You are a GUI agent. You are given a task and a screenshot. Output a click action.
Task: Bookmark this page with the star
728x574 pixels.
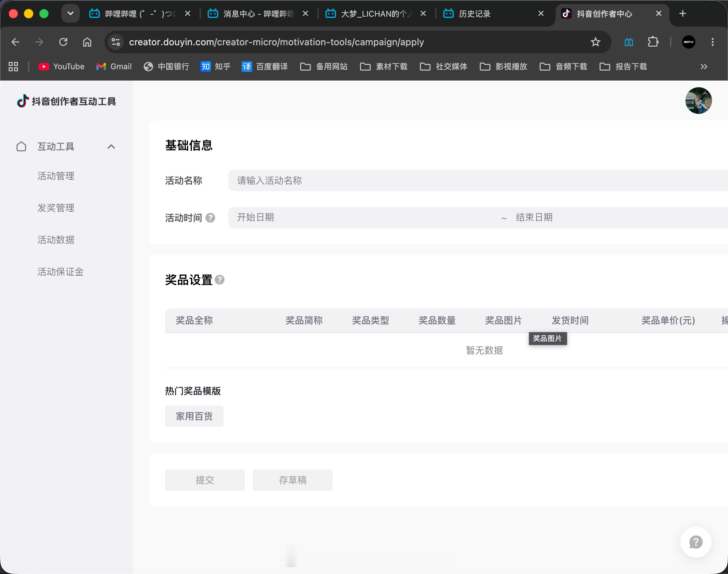tap(595, 42)
